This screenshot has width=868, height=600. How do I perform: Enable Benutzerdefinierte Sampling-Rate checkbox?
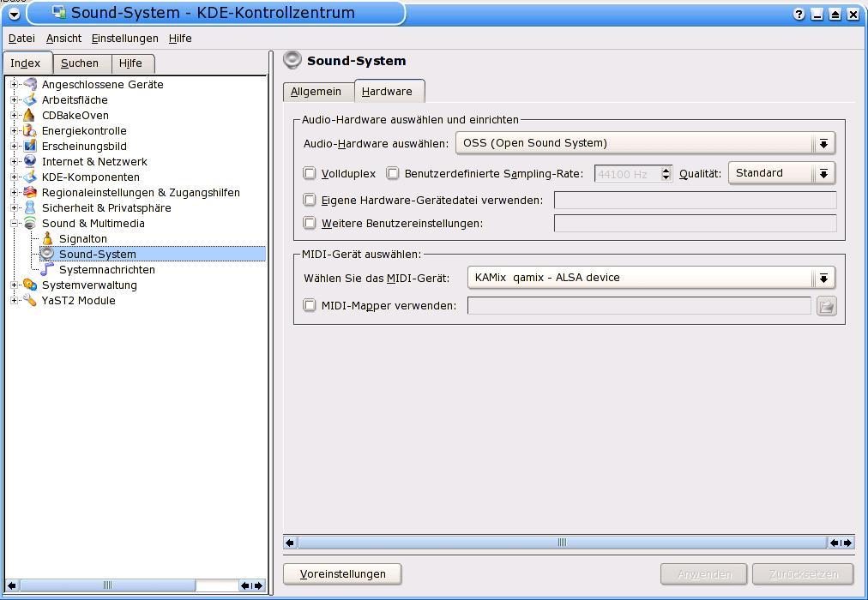coord(393,174)
